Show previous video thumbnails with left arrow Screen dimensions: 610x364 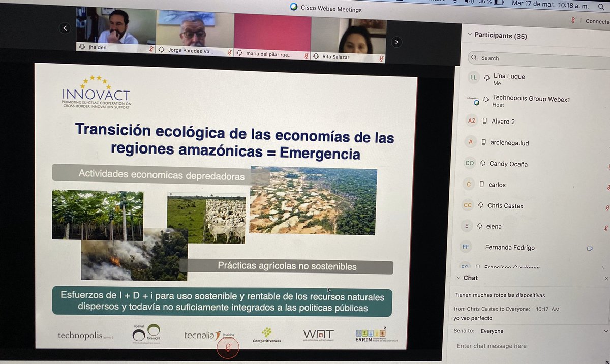65,28
